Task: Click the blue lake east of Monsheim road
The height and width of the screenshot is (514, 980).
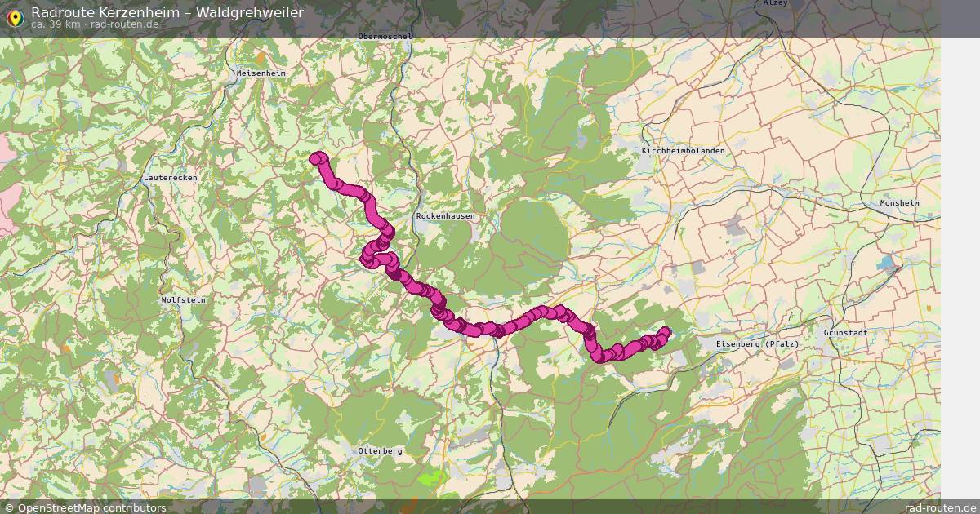Action: pyautogui.click(x=887, y=264)
